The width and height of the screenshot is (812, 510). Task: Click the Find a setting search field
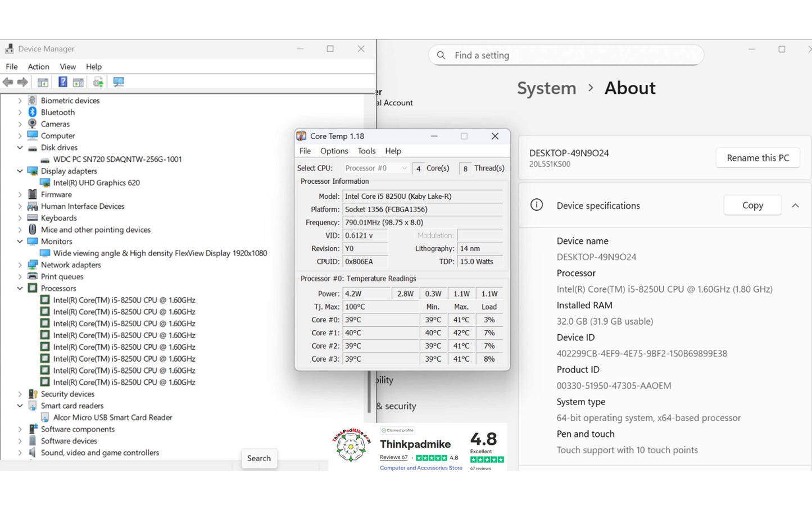click(568, 55)
